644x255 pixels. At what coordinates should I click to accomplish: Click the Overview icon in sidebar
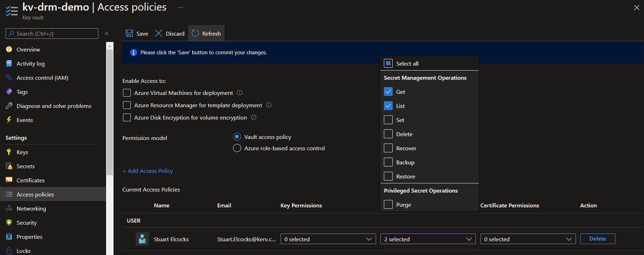click(9, 49)
